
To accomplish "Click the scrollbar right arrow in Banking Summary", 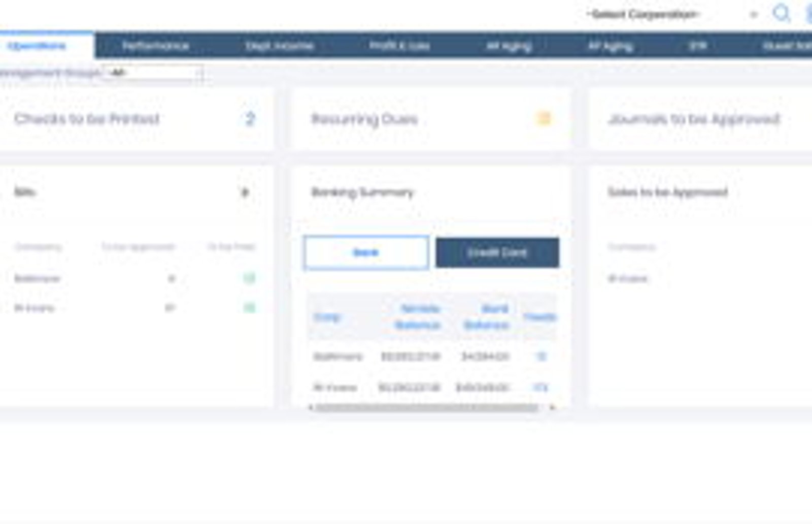I will tap(552, 407).
